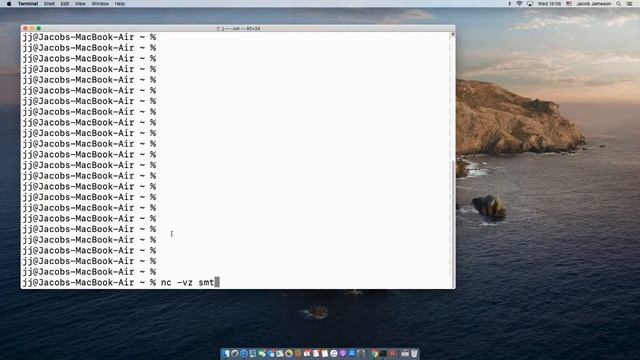Open the purple Podcasts app in the Dock
This screenshot has height=360, width=640.
(x=342, y=353)
